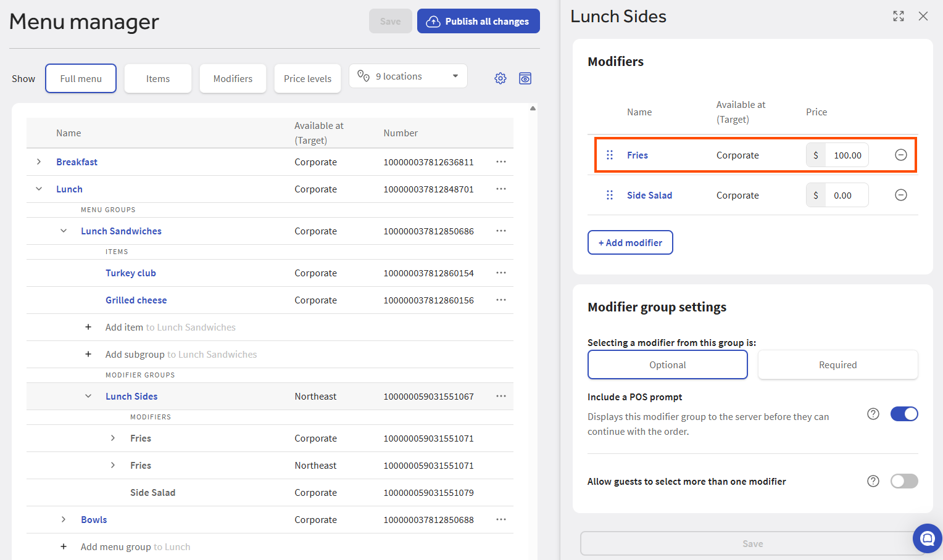Click the Fries price input field
Screen dimensions: 943x560
[x=847, y=155]
